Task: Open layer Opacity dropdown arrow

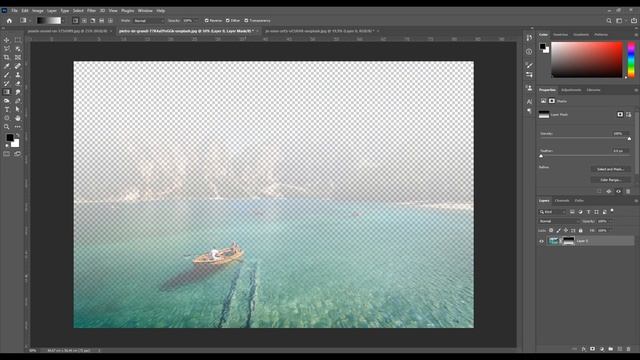Action: click(x=611, y=221)
